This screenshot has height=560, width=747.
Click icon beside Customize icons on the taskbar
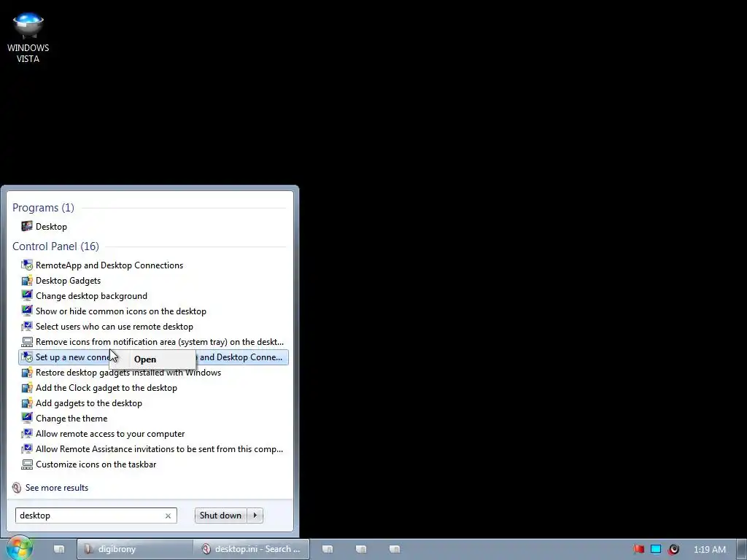[x=27, y=464]
